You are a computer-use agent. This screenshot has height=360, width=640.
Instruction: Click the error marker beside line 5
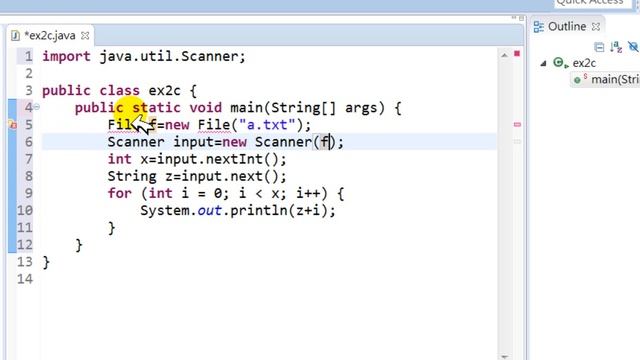pyautogui.click(x=13, y=125)
